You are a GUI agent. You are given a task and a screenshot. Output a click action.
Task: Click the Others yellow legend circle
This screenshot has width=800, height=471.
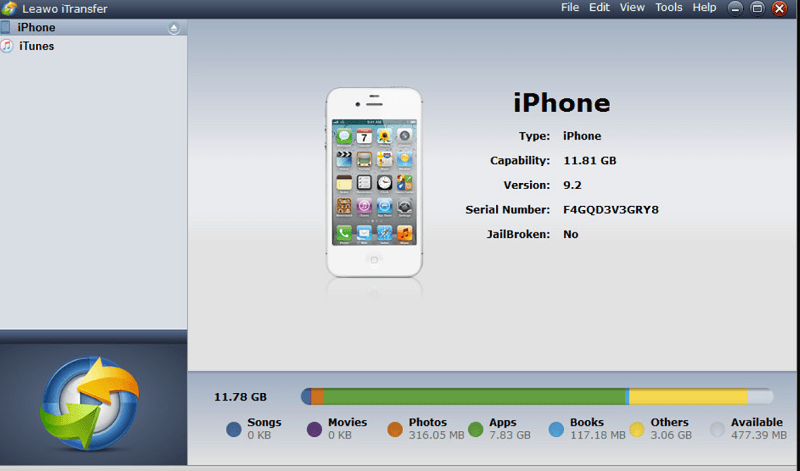(637, 429)
